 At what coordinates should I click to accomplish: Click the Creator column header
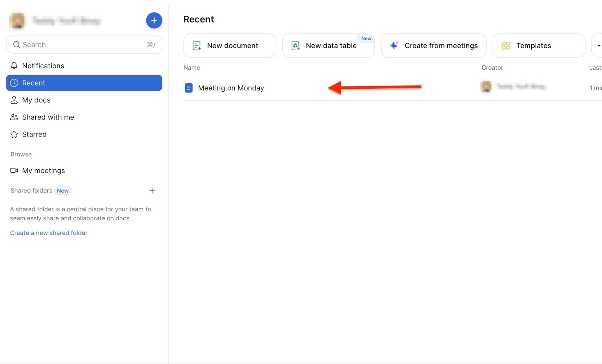(492, 68)
